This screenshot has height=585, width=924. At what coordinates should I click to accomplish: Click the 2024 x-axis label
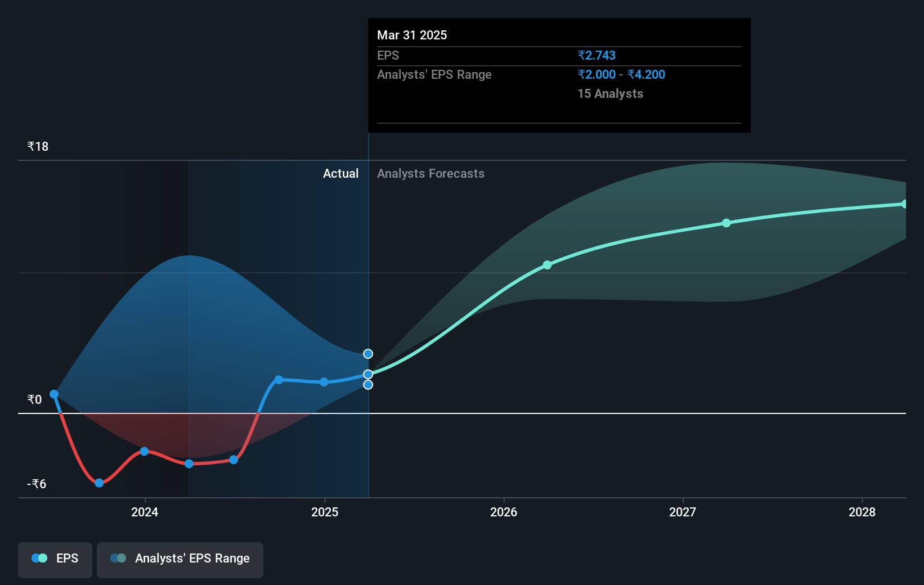click(x=145, y=512)
